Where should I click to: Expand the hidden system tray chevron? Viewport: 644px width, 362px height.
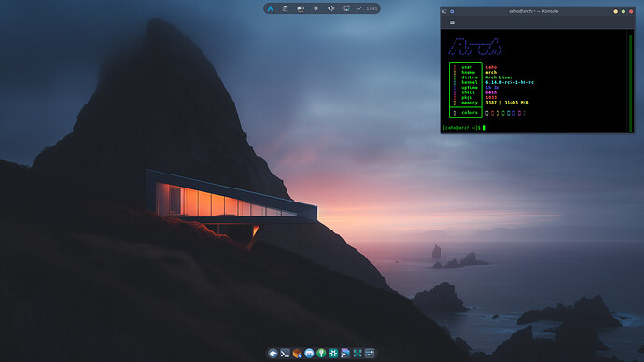358,8
